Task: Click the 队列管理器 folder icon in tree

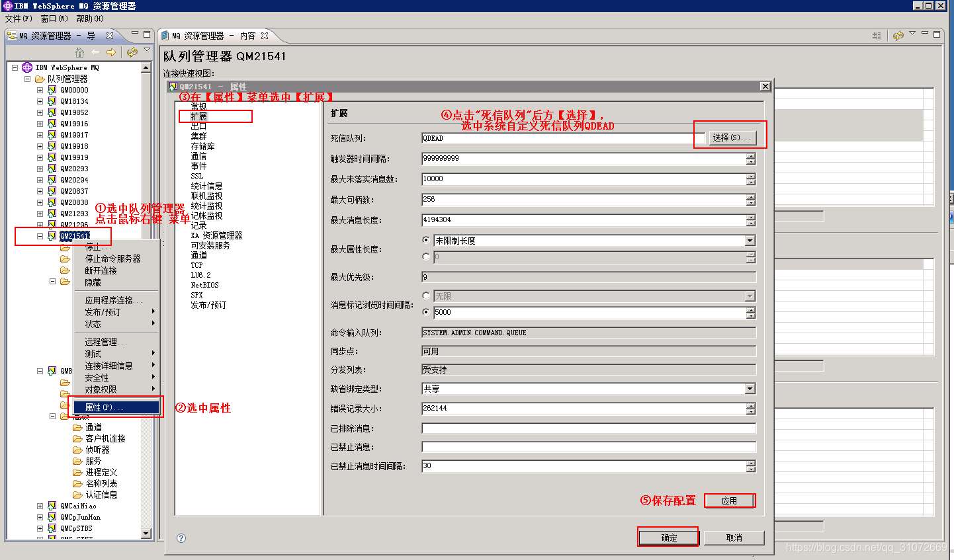Action: [x=40, y=79]
